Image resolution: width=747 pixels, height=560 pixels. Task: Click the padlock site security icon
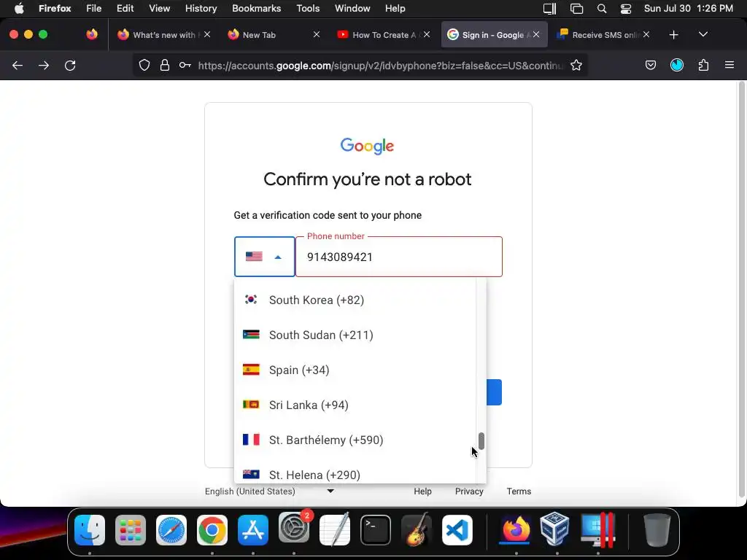click(x=165, y=65)
